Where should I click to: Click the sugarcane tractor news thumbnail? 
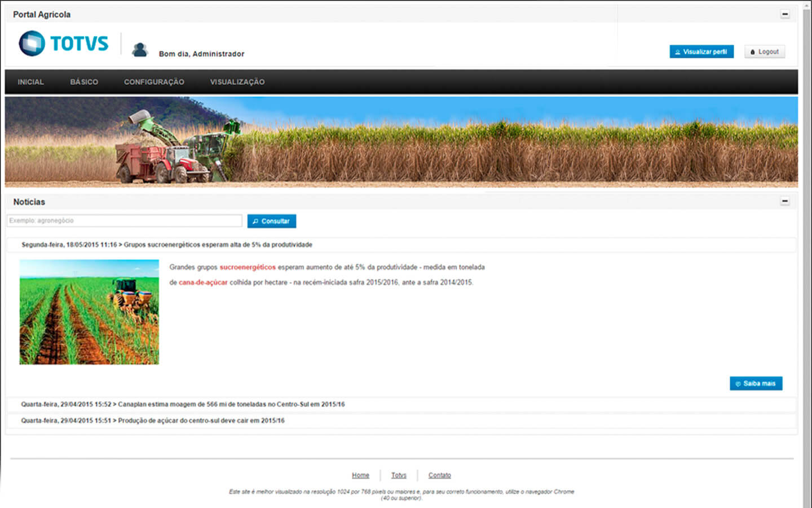pos(89,312)
